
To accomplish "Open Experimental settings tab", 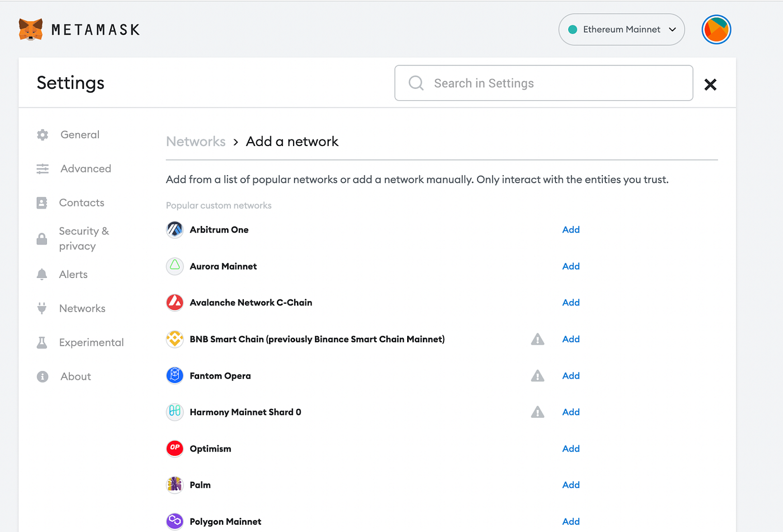I will pos(91,343).
